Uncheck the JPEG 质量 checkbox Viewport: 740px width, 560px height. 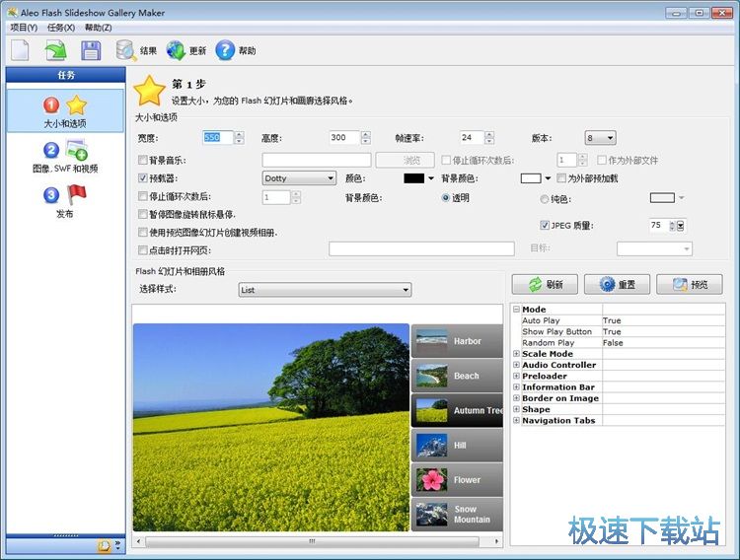click(545, 226)
